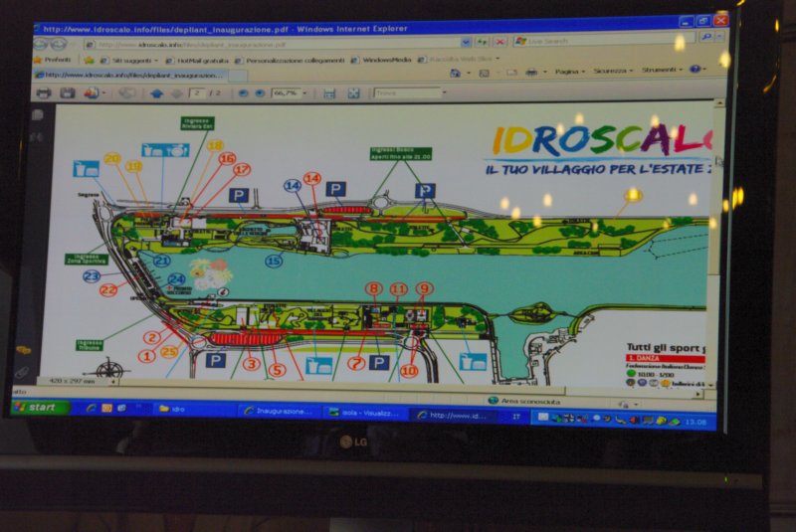Click the Add to Favorites star icon
This screenshot has height=532, width=796.
90,60
